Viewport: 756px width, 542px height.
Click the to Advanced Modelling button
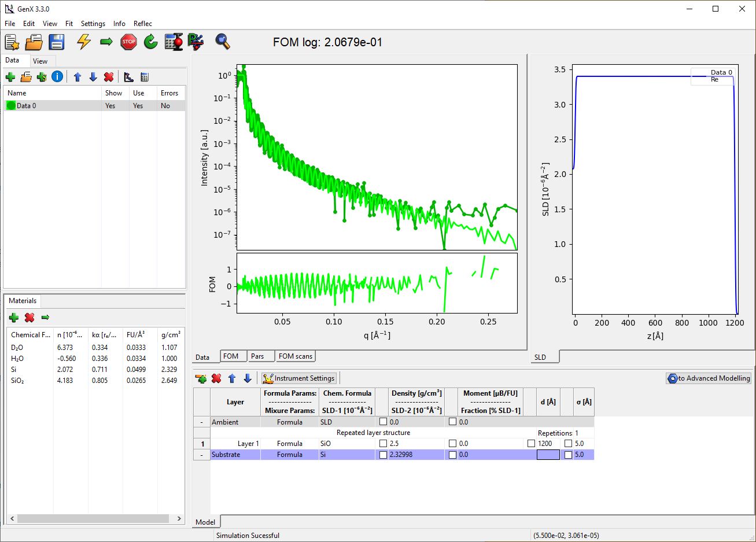709,378
